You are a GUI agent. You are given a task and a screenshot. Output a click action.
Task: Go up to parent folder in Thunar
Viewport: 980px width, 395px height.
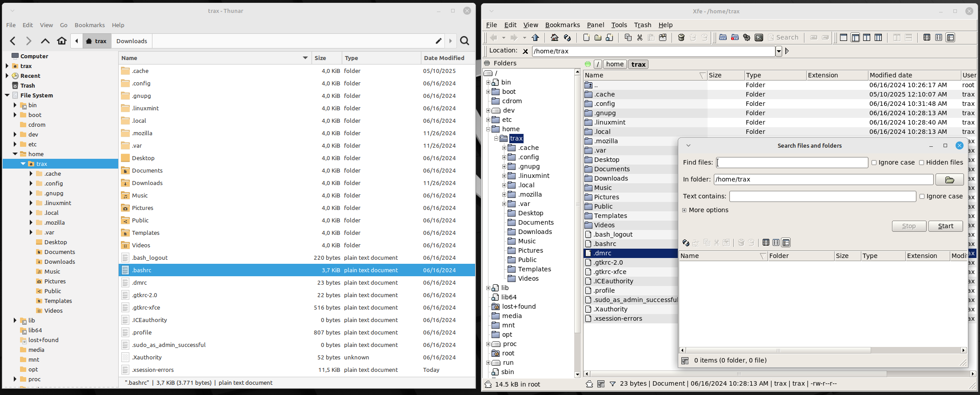[x=45, y=41]
